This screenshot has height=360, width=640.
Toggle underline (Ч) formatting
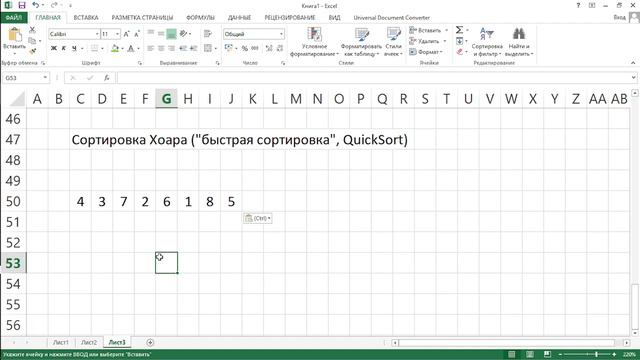pos(74,48)
